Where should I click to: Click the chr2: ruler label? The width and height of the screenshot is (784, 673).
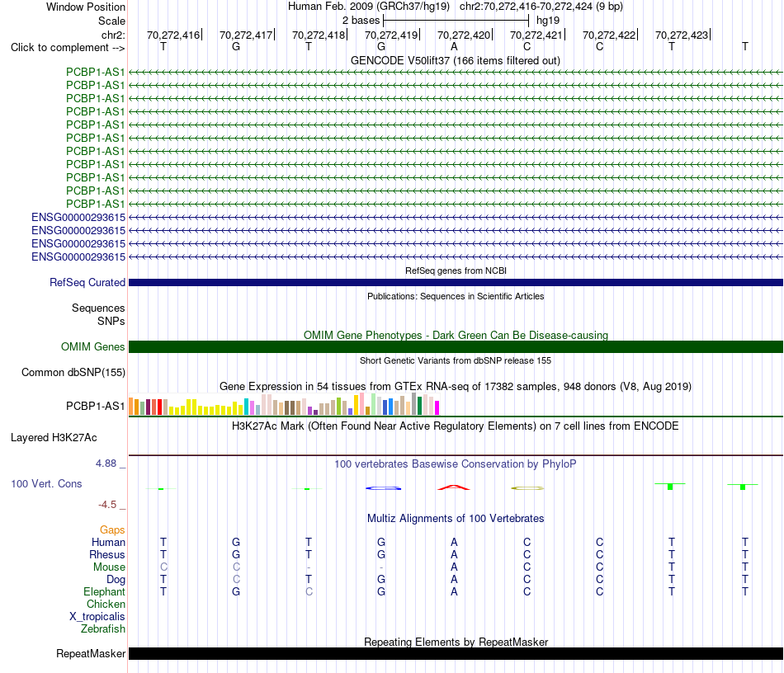pos(113,35)
